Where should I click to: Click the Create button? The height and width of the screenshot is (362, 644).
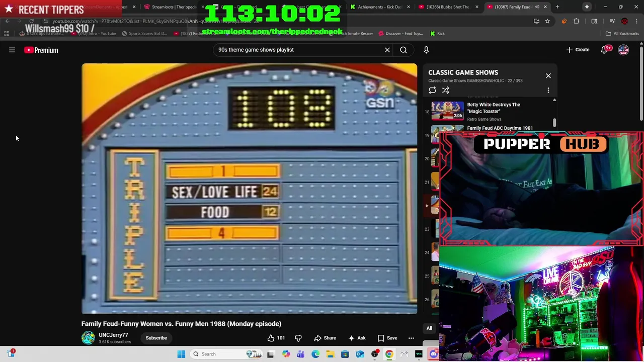[578, 50]
